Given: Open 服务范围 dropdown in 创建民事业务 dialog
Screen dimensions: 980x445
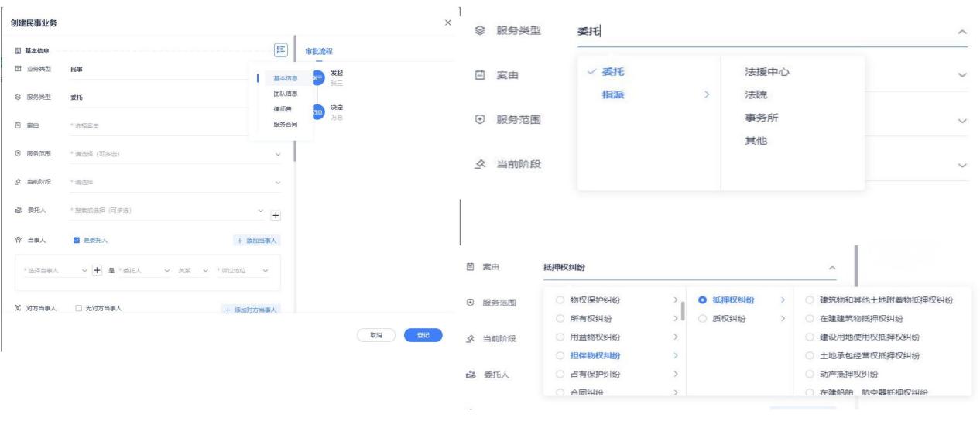Looking at the screenshot, I should (277, 154).
